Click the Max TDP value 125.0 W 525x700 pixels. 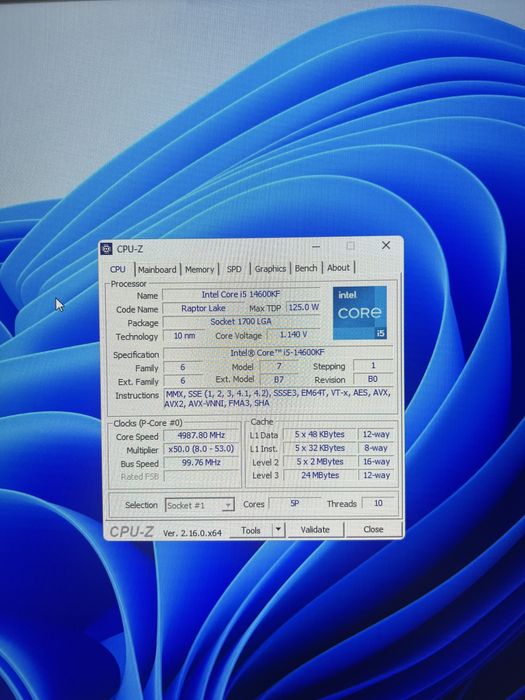point(304,307)
